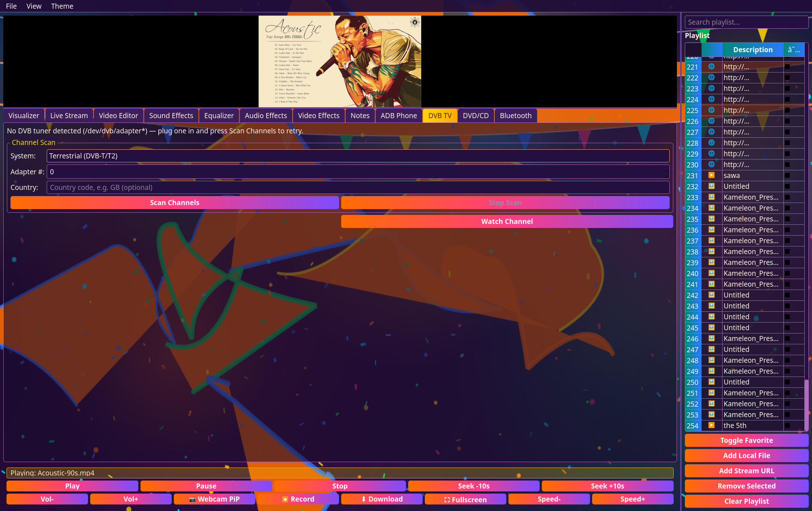This screenshot has height=511, width=812.
Task: Open the File menu
Action: 11,6
